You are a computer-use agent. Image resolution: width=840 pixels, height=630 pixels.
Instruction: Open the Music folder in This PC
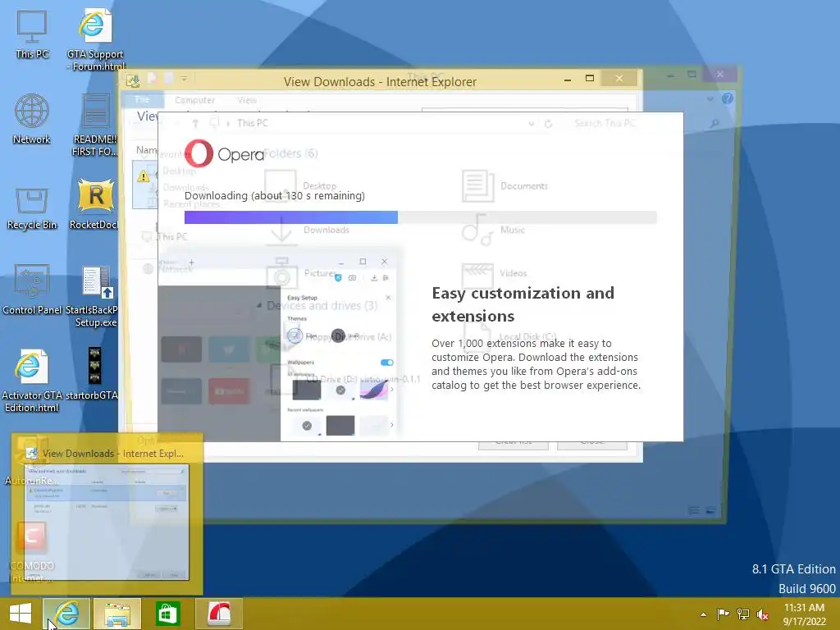click(x=493, y=230)
